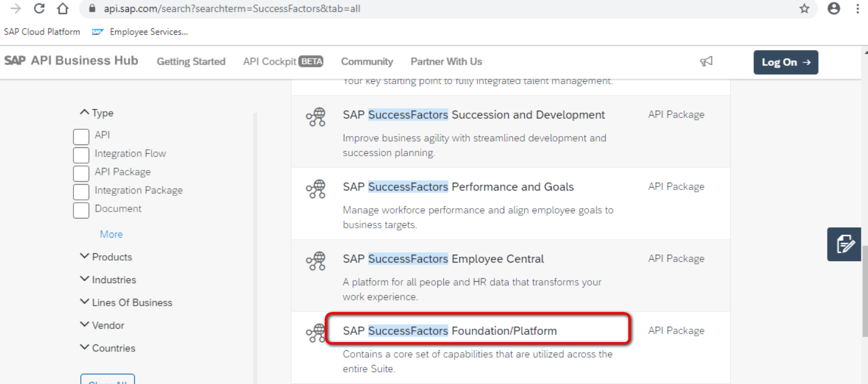The image size is (868, 384).
Task: Bookmark the page with the star icon
Action: (804, 8)
